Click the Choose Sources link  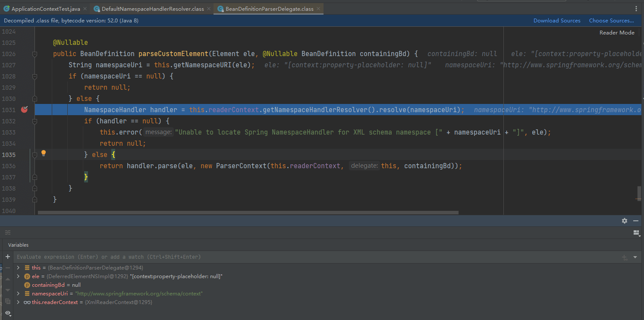click(x=611, y=21)
